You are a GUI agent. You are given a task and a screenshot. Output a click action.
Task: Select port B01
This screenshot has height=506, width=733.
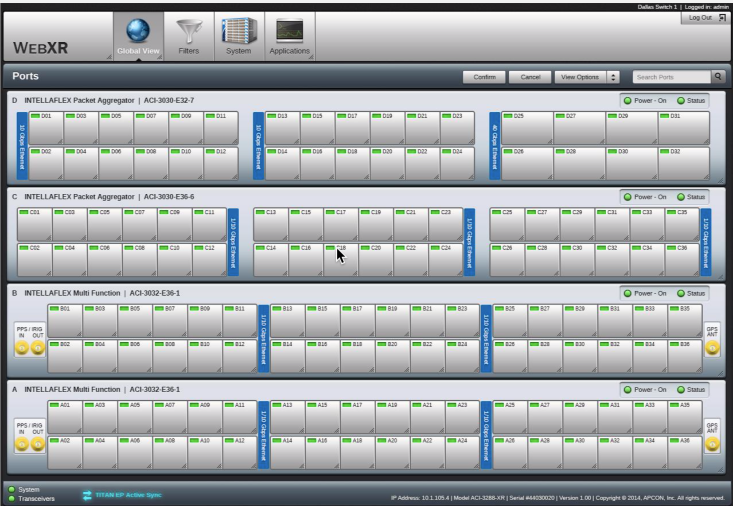pos(65,320)
